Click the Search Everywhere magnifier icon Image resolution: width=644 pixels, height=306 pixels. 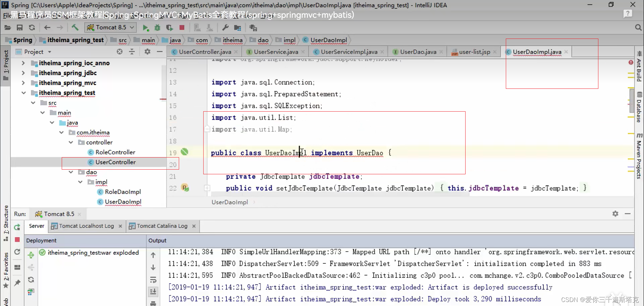[x=638, y=27]
